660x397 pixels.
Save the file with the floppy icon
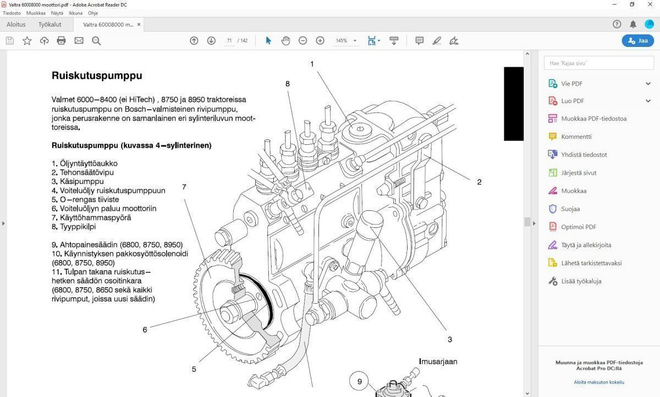point(10,41)
